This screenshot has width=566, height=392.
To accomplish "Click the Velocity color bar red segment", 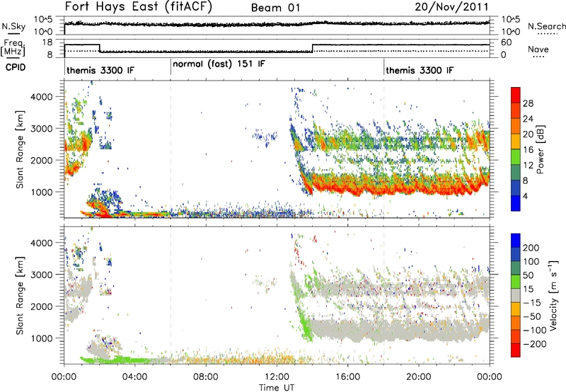I will 516,350.
